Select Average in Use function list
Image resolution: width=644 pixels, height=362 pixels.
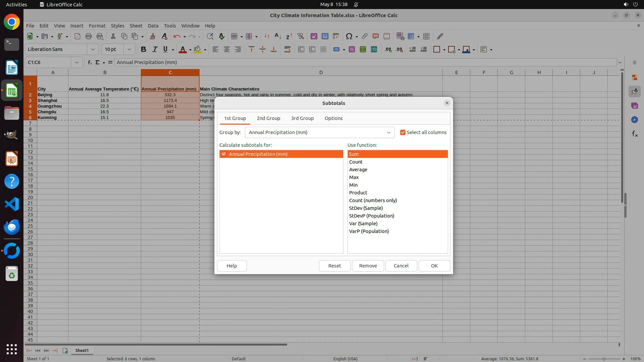tap(358, 170)
